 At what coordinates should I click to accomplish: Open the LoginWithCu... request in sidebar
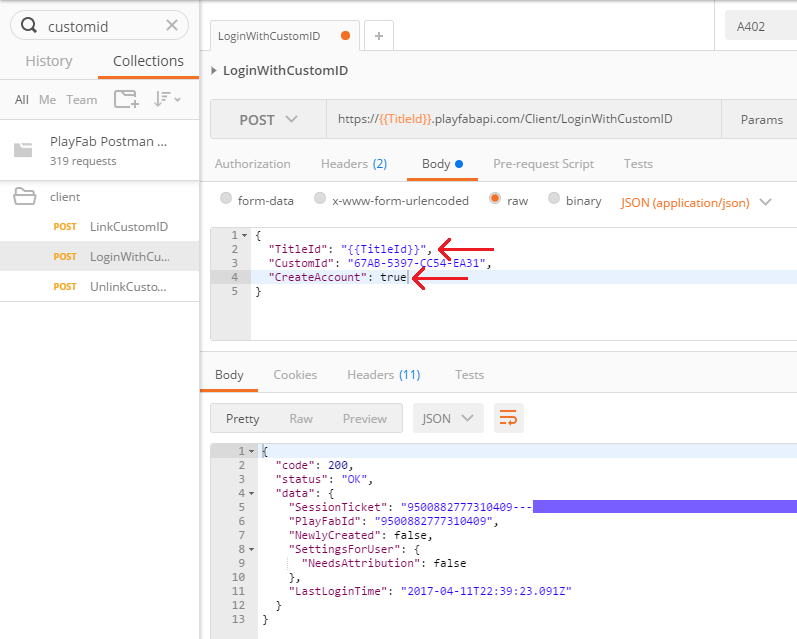tap(100, 256)
